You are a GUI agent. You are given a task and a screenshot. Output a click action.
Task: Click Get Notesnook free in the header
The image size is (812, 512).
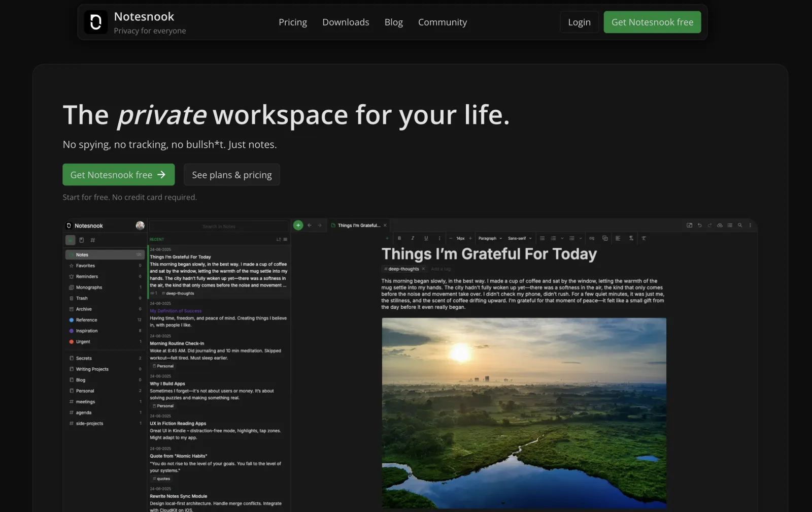pos(652,22)
